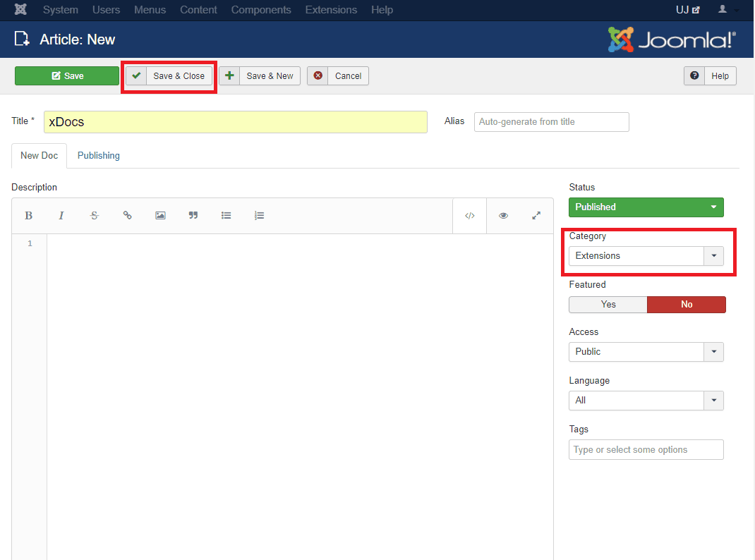The image size is (755, 560).
Task: Insert an unordered bullet list
Action: [x=226, y=216]
